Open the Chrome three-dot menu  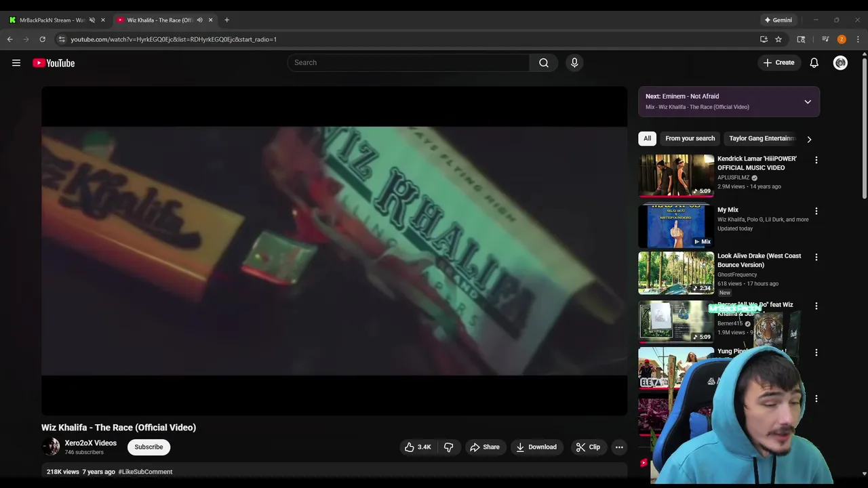[858, 39]
